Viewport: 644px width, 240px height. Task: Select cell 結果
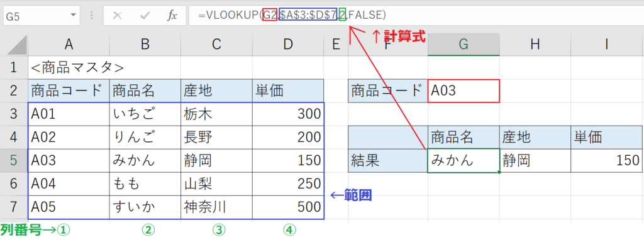[387, 161]
